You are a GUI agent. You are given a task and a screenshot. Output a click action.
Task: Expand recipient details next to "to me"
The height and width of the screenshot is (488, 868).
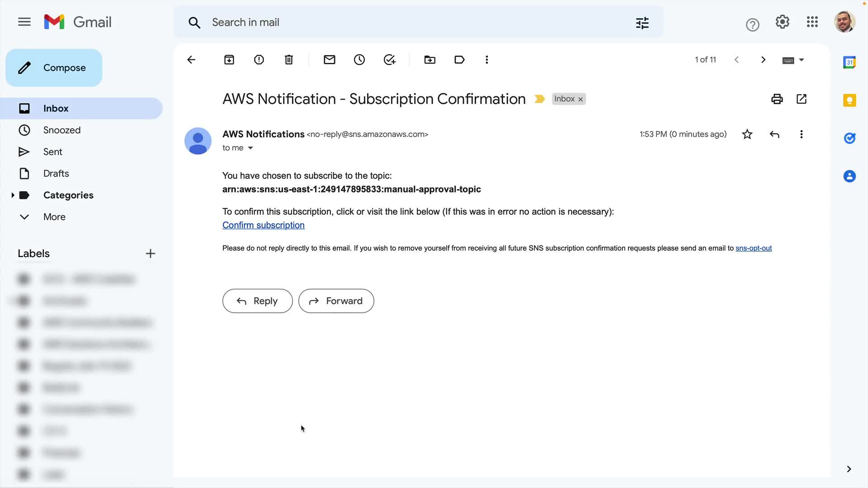pos(250,148)
